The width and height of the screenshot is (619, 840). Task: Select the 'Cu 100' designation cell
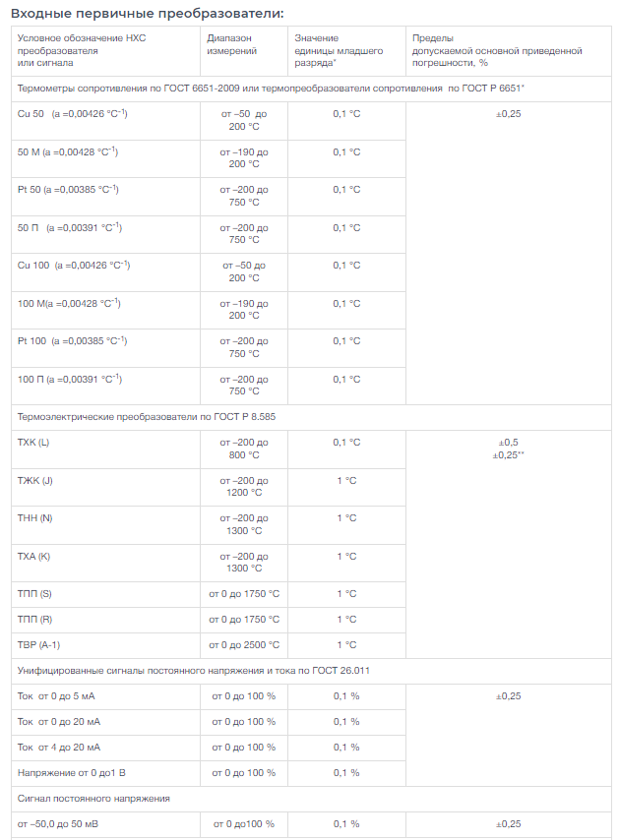tap(105, 272)
